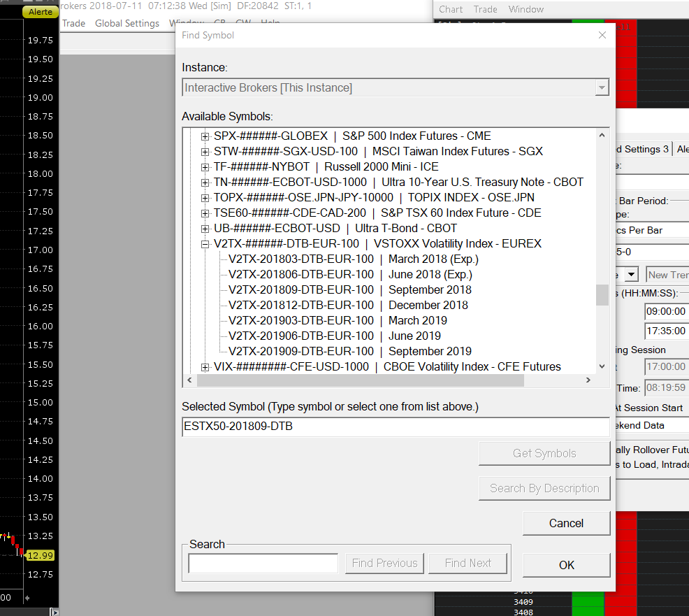The height and width of the screenshot is (616, 689).
Task: Select V2TX-201909-DTB-EUR-100 September 2019
Action: [350, 351]
